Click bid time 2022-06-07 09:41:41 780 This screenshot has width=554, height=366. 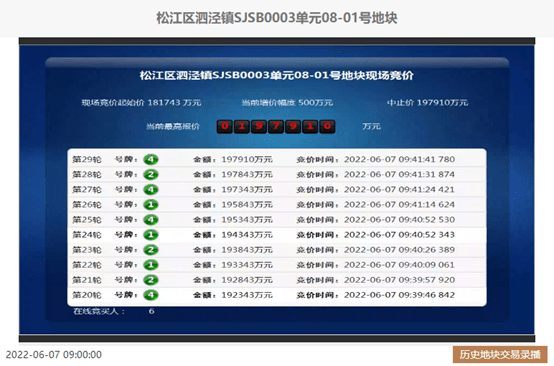click(x=399, y=159)
